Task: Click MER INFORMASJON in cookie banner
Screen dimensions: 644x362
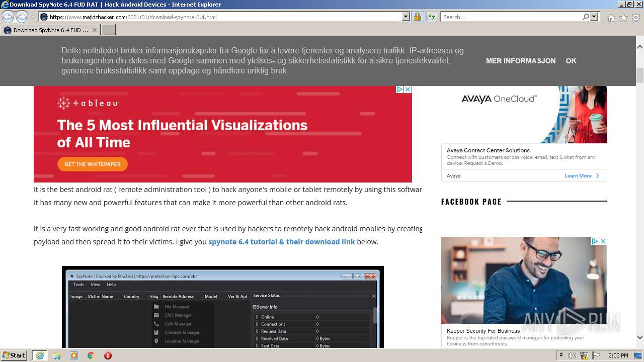Action: pos(521,61)
